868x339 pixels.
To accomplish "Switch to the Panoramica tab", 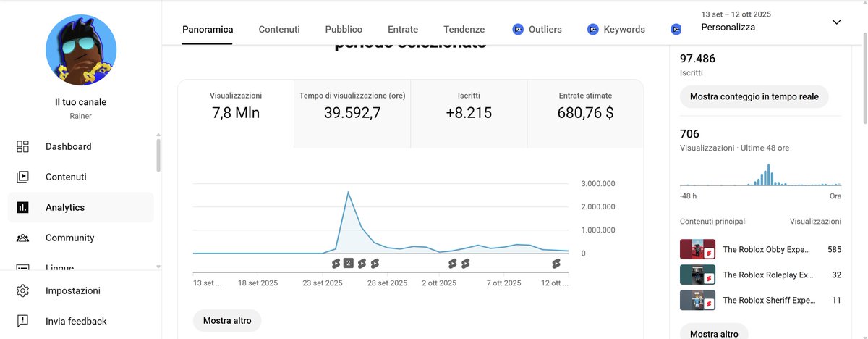I will pyautogui.click(x=208, y=30).
